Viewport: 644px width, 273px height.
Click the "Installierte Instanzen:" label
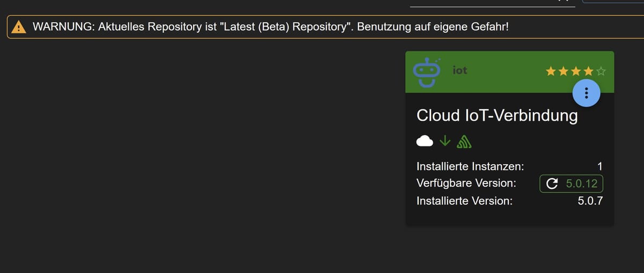470,166
